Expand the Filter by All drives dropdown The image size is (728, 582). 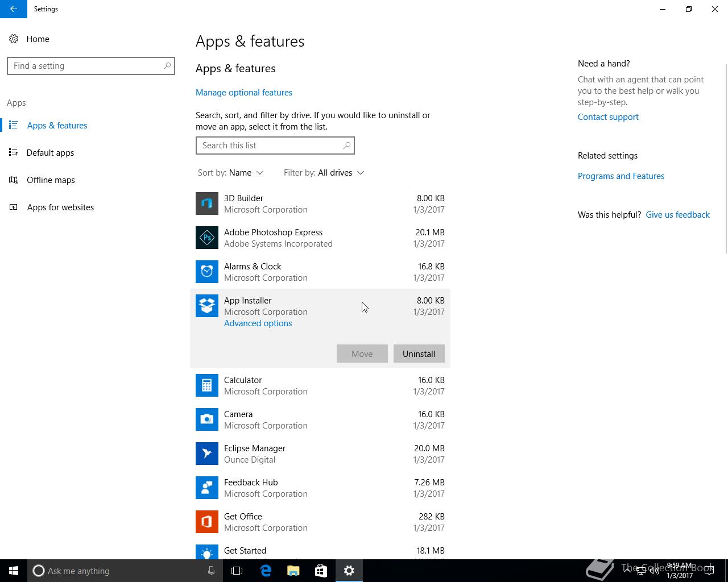pos(324,173)
